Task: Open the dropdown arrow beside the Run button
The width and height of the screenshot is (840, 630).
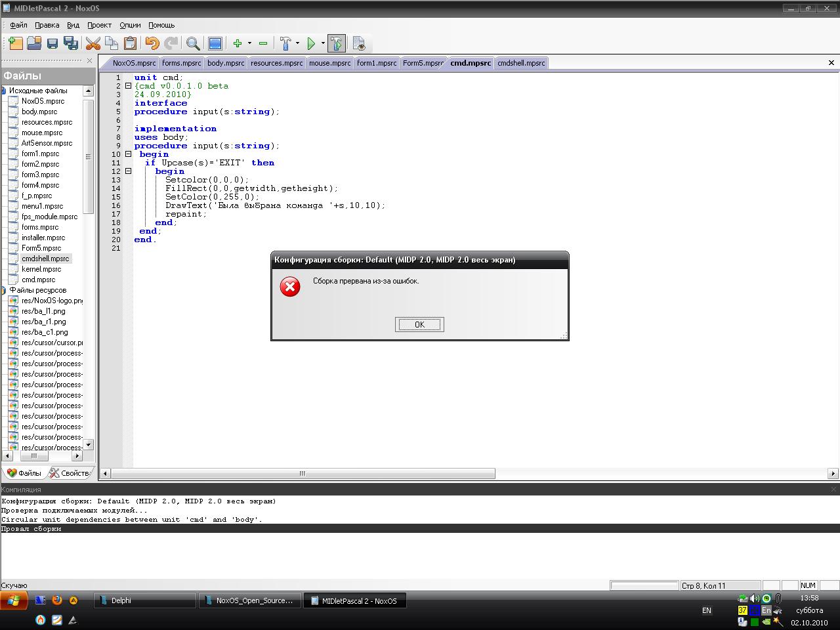Action: click(323, 43)
